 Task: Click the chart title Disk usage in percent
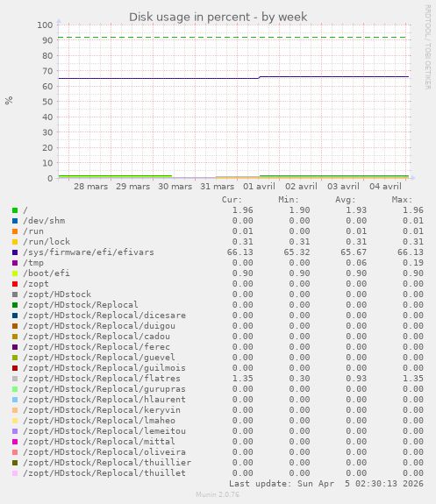pyautogui.click(x=218, y=17)
